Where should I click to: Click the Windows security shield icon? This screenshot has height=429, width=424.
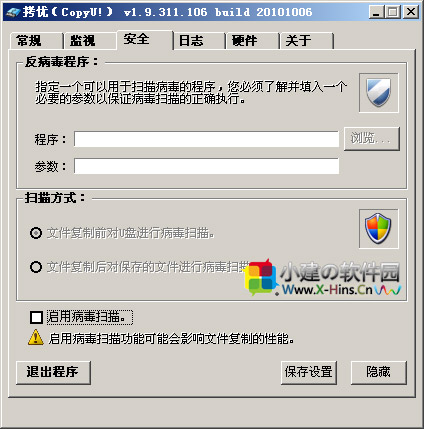point(378,229)
